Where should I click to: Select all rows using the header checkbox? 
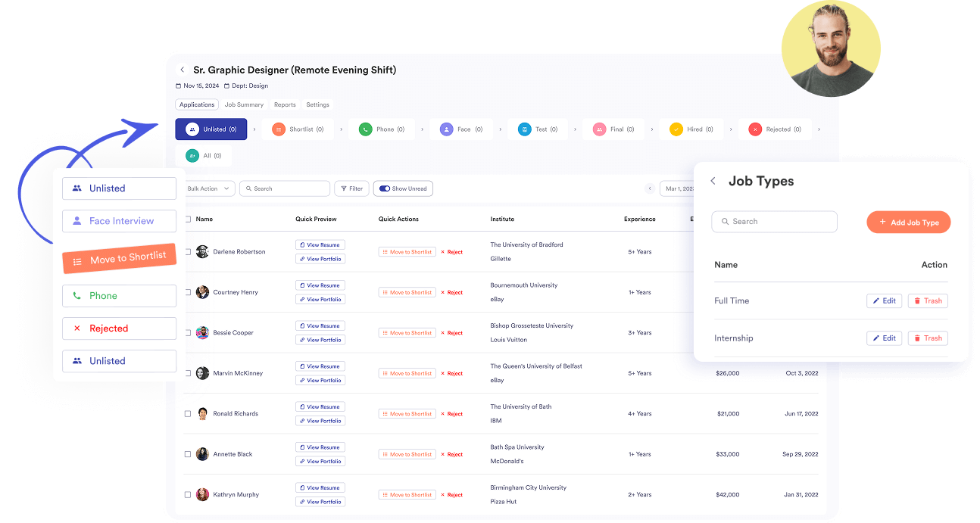point(188,219)
